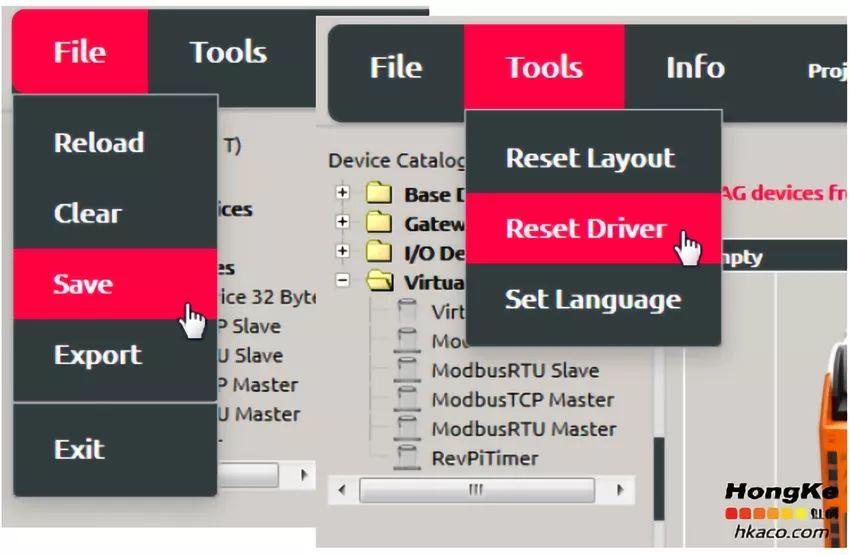Screen dimensions: 850x555
Task: Open the File menu in left window
Action: tap(80, 51)
